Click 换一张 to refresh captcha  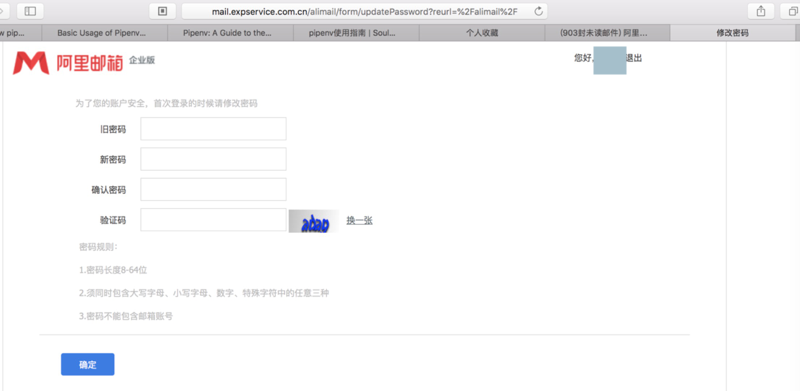point(359,221)
